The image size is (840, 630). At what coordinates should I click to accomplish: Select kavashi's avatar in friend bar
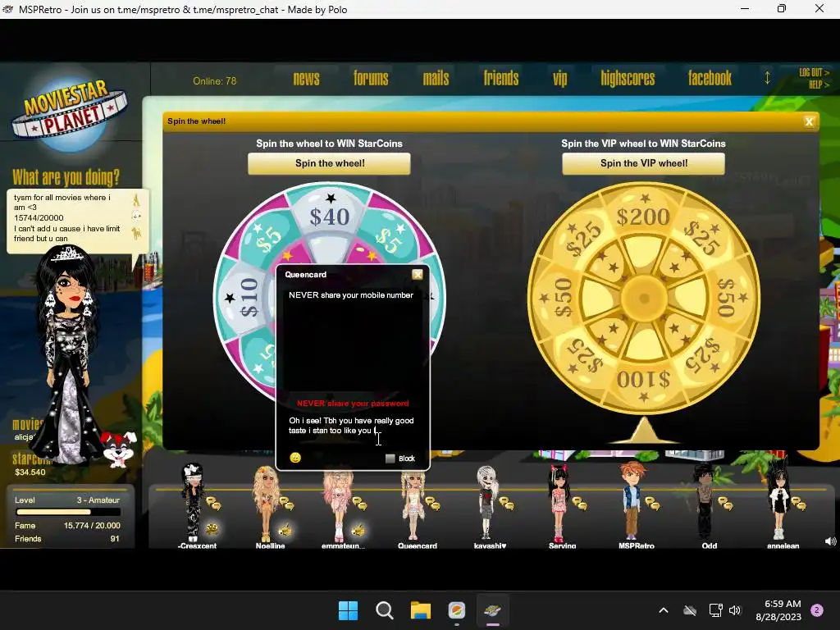(486, 503)
